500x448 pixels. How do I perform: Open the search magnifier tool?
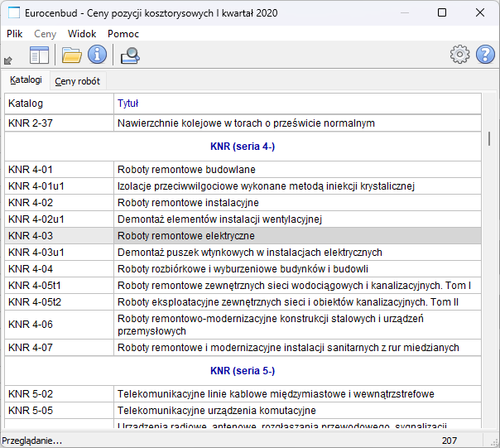(x=130, y=55)
